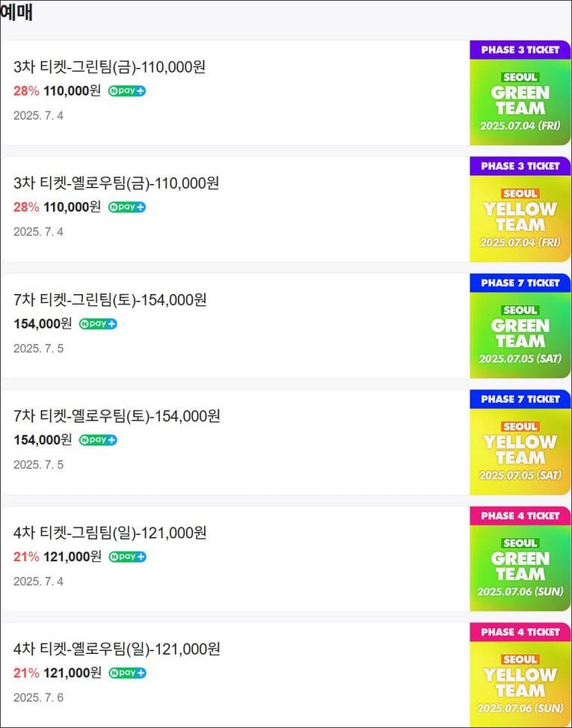Open the 3차 티켓-옐로우팀(금) listing title
The width and height of the screenshot is (572, 728).
tap(116, 183)
